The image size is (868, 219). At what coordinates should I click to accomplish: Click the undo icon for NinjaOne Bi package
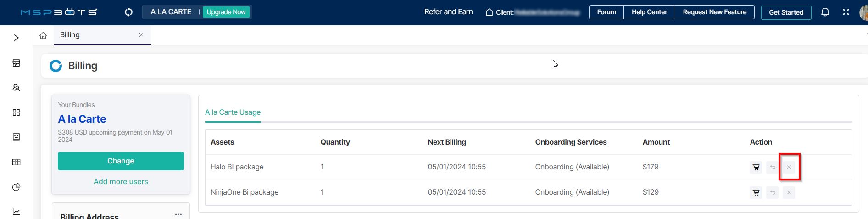point(773,192)
